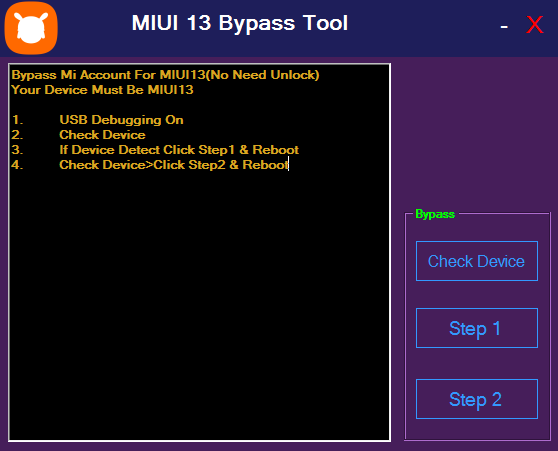558x451 pixels.
Task: Place cursor in 'USB Debugging On' line
Action: click(x=121, y=120)
